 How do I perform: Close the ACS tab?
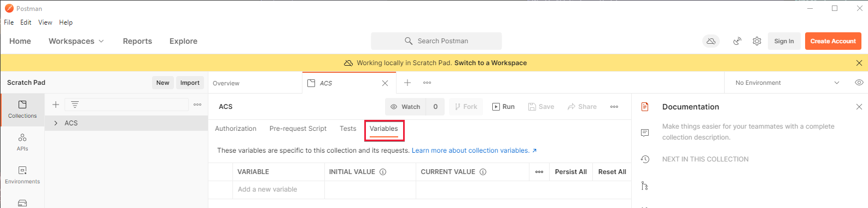coord(385,83)
